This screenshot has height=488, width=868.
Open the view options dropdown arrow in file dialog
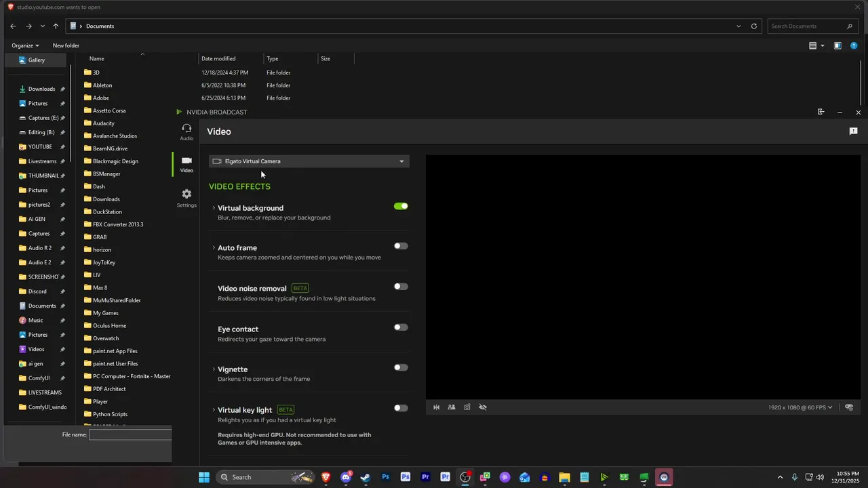click(823, 45)
